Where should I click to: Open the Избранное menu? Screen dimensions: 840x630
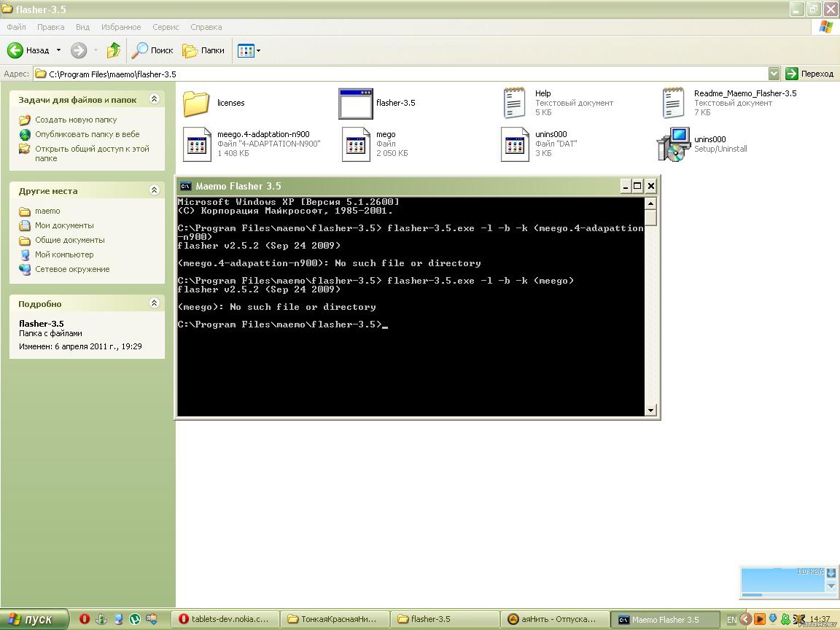121,27
